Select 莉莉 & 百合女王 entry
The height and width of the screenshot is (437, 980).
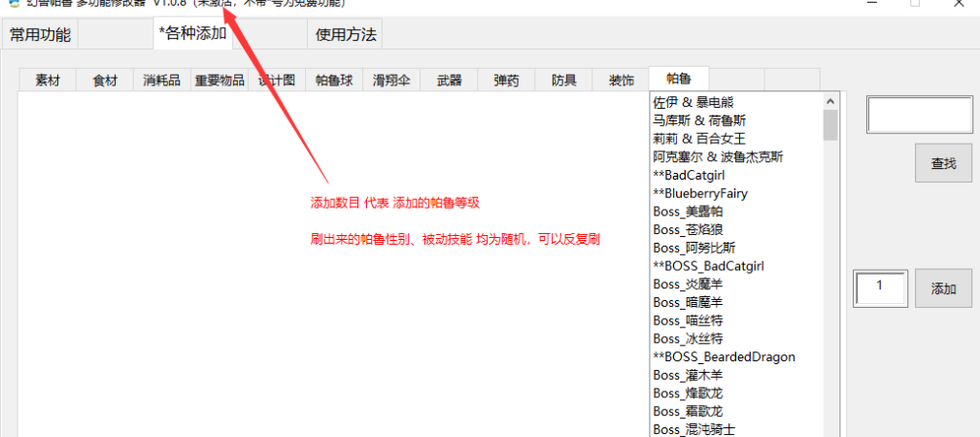pos(698,138)
